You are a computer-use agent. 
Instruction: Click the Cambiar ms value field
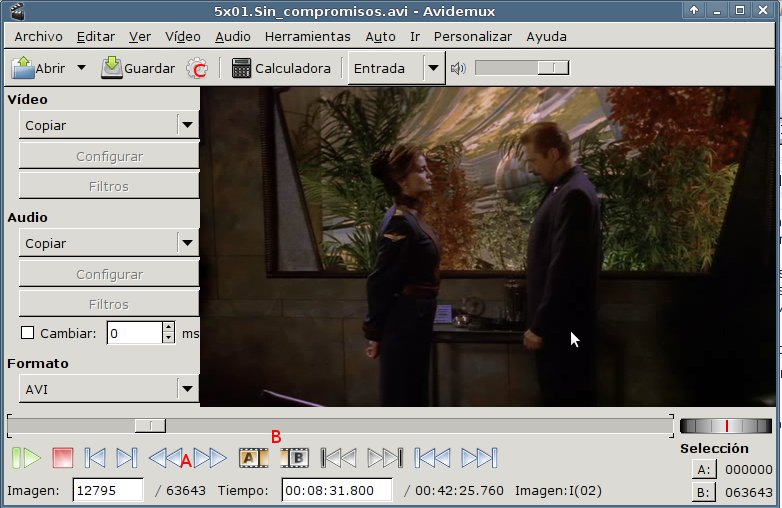pos(135,333)
